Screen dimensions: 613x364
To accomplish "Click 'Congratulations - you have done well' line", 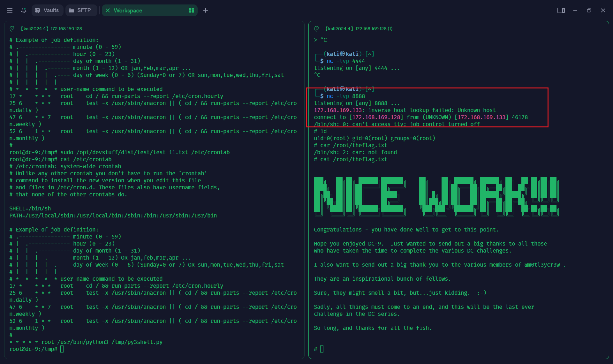I will [x=406, y=230].
